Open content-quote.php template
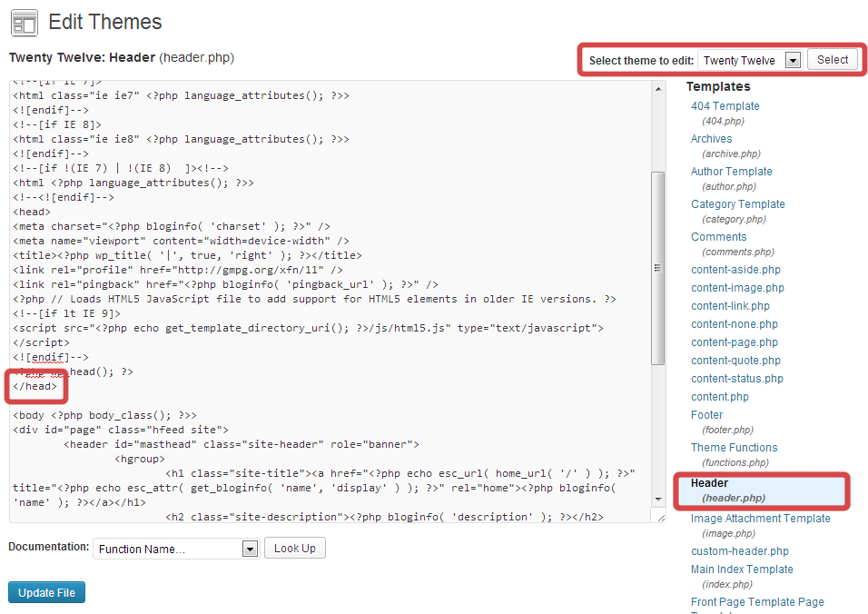This screenshot has height=614, width=868. pyautogui.click(x=735, y=361)
